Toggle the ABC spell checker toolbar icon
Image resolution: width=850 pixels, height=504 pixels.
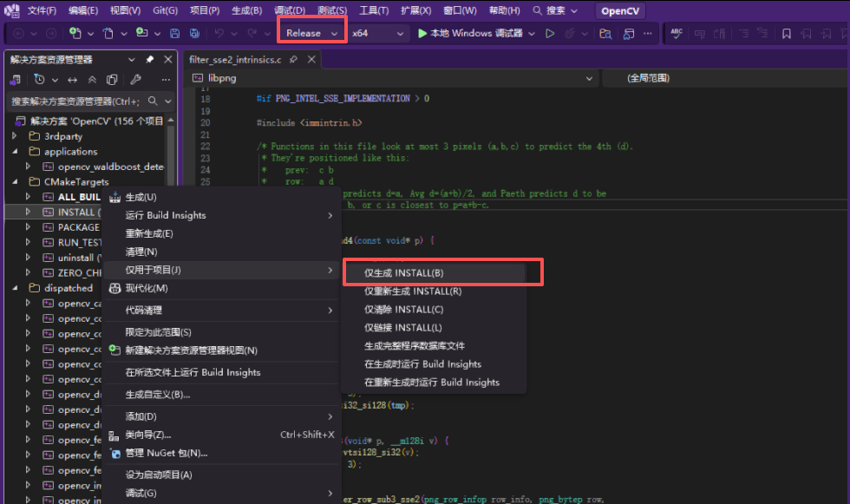point(675,32)
